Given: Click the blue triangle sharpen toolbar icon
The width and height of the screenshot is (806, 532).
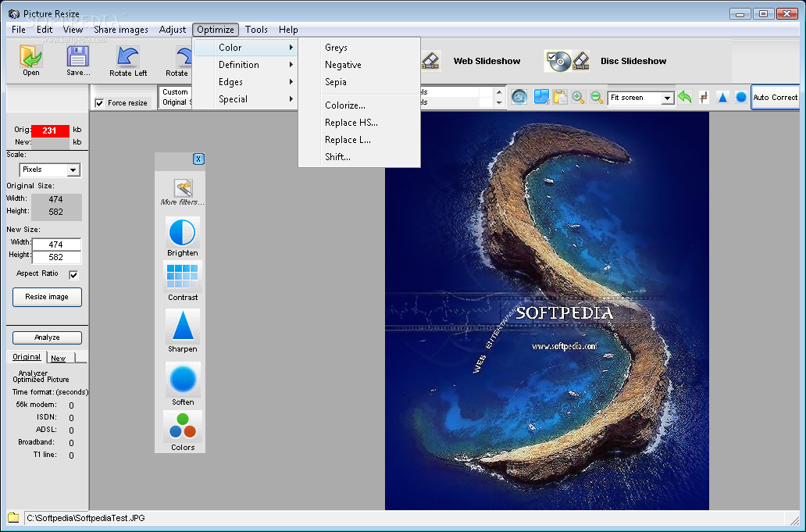Looking at the screenshot, I should click(722, 97).
